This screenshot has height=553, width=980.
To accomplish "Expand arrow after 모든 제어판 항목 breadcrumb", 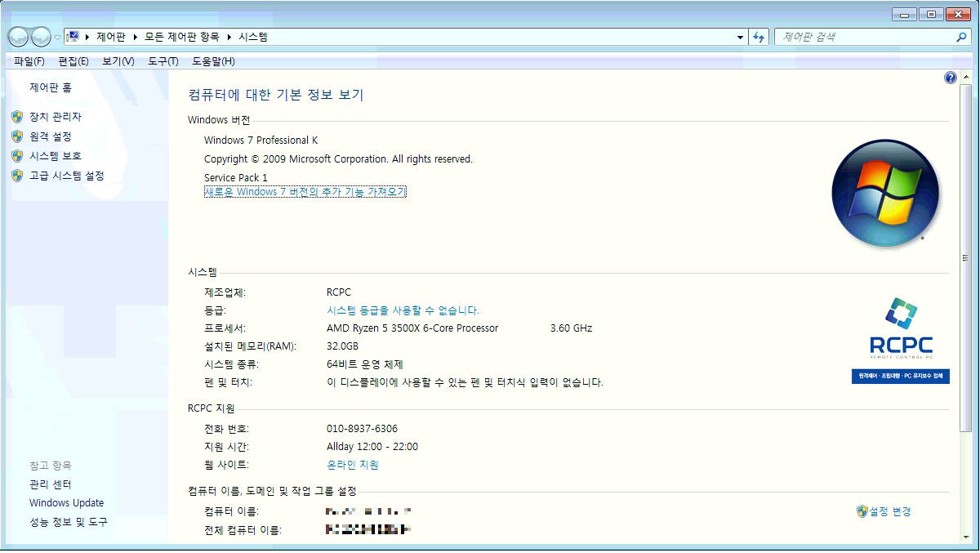I will [x=229, y=37].
